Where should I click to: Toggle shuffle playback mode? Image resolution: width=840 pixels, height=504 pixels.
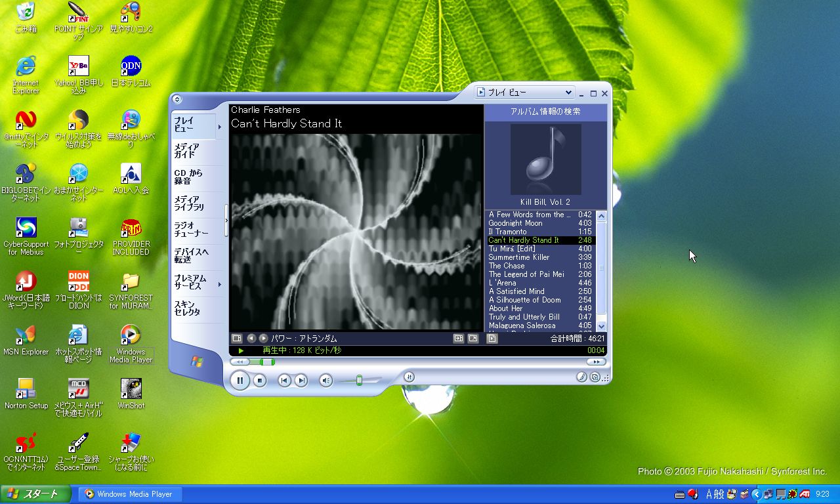409,377
